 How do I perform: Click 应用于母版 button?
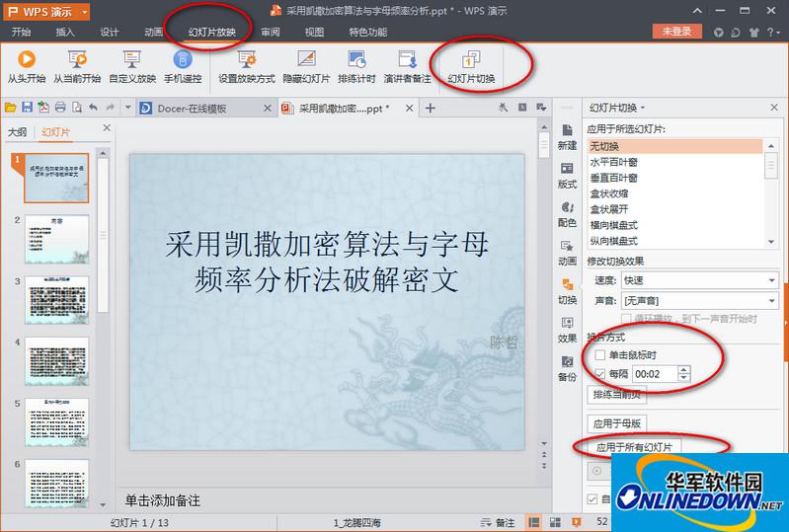click(617, 423)
